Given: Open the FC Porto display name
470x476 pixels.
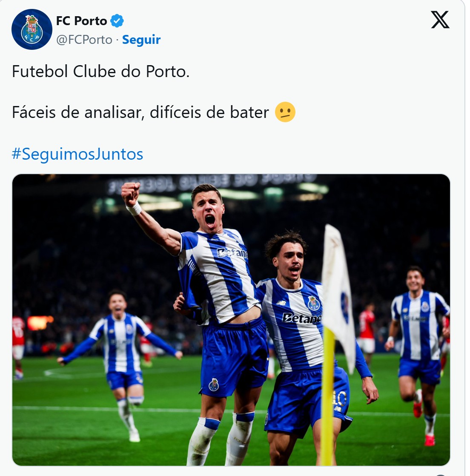Looking at the screenshot, I should pos(82,21).
